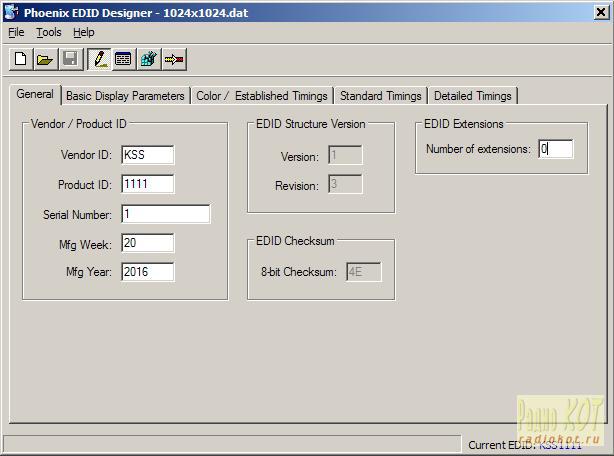
Task: Select the General tab
Action: 35,94
